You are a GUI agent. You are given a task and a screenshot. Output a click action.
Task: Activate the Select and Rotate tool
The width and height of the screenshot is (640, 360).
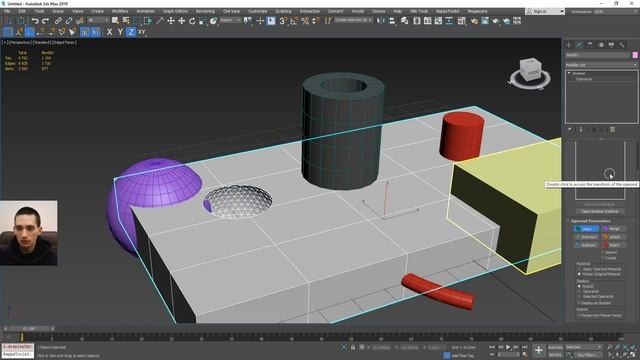192,21
